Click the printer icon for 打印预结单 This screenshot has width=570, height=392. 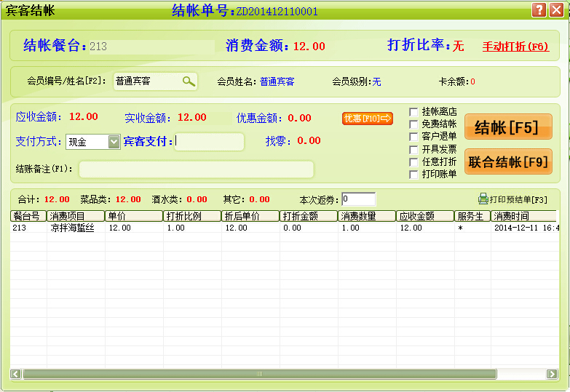point(483,199)
